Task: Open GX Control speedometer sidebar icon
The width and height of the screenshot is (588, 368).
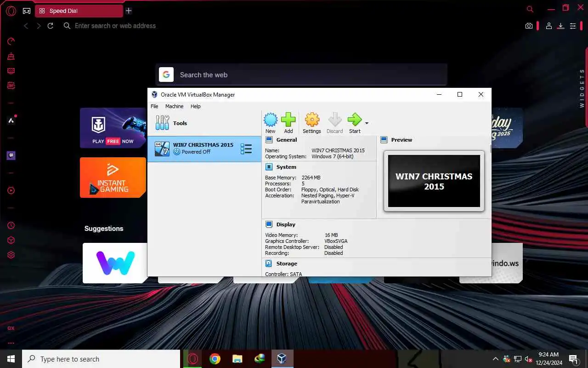Action: (x=11, y=41)
